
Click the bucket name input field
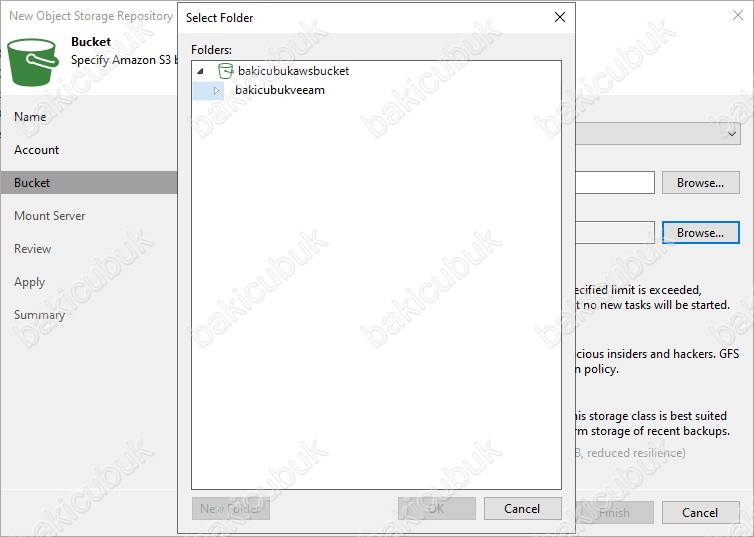pos(615,183)
